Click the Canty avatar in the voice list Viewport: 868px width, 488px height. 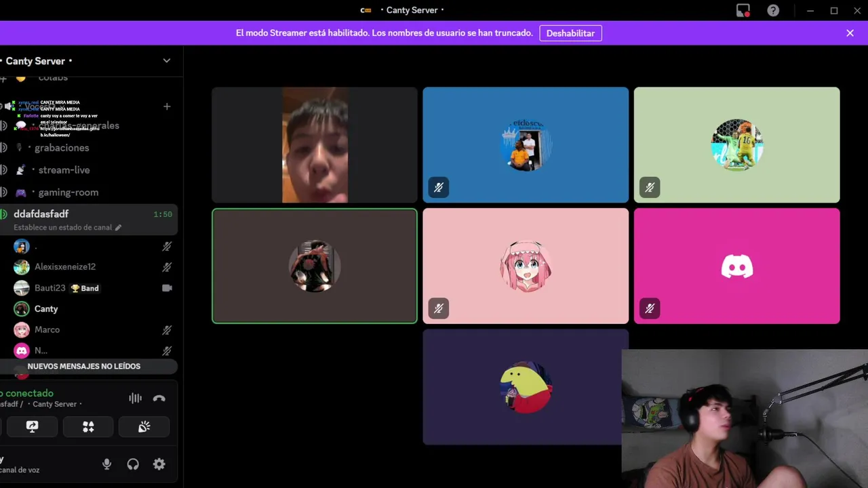[22, 309]
